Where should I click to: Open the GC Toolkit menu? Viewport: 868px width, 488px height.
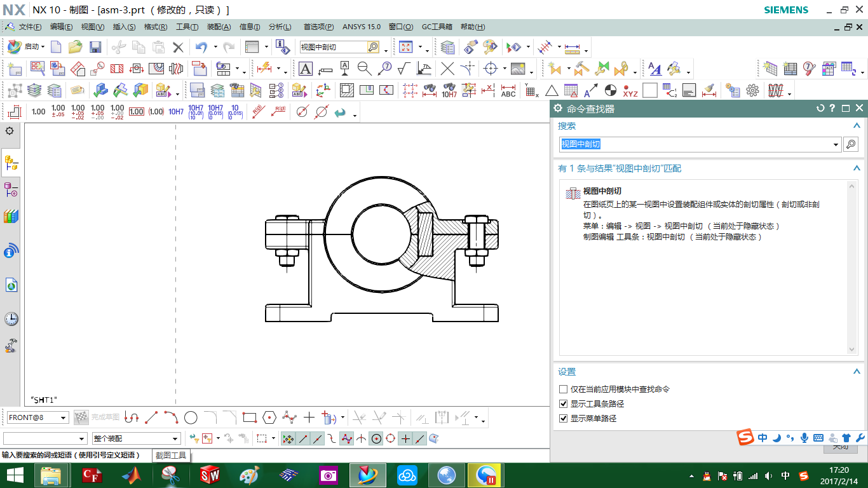[437, 27]
